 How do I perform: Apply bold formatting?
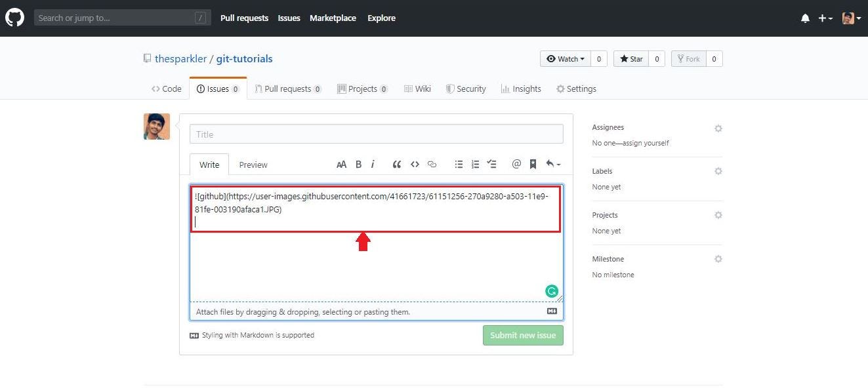[x=358, y=165]
